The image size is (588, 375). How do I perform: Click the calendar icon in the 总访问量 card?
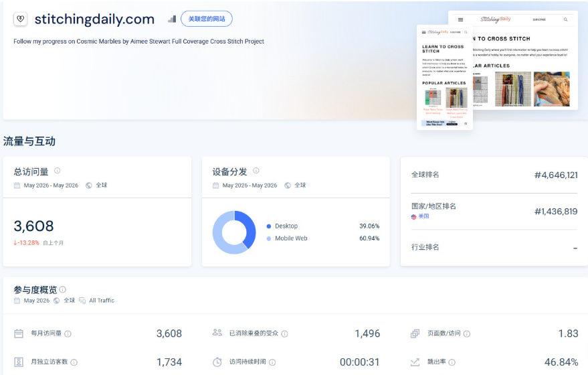pos(17,185)
